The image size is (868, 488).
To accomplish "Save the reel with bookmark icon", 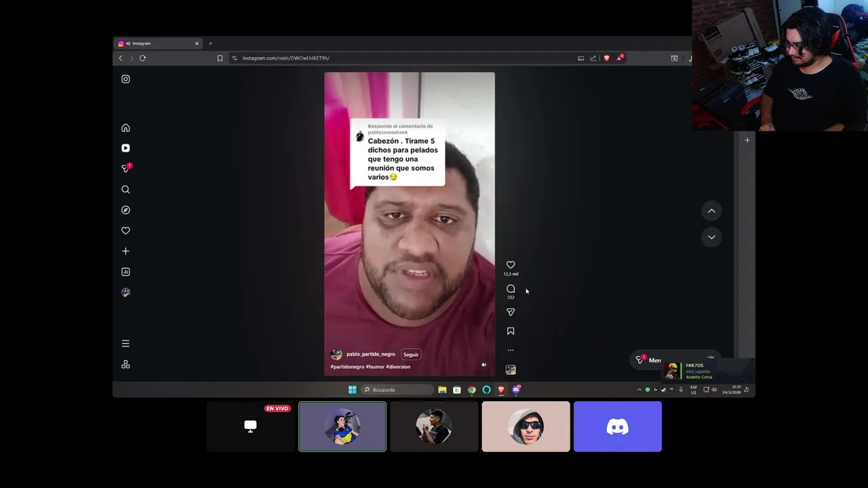I will pos(511,331).
